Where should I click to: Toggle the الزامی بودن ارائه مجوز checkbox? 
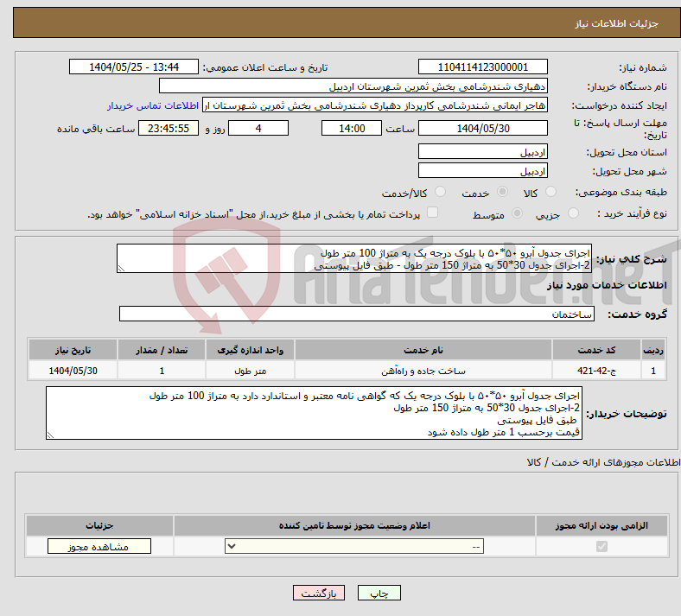[x=601, y=547]
